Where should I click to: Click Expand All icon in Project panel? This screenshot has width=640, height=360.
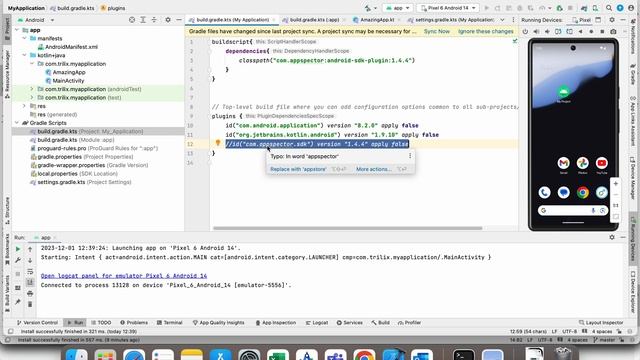143,20
